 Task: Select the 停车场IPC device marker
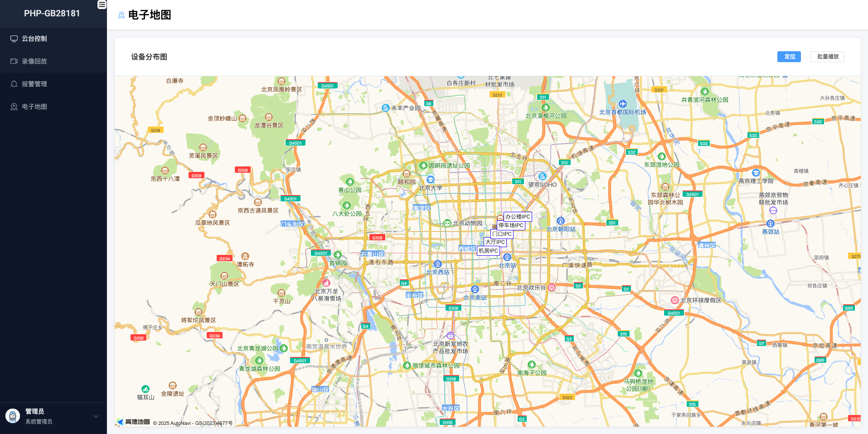511,225
